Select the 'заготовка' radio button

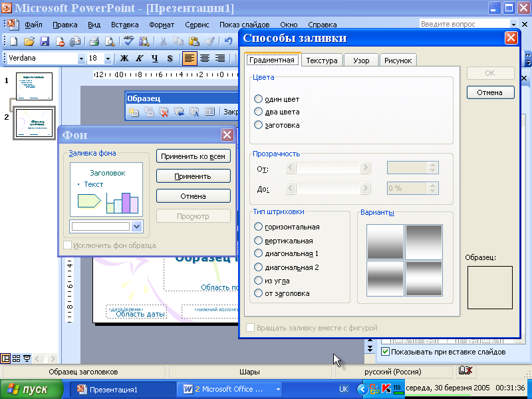258,124
